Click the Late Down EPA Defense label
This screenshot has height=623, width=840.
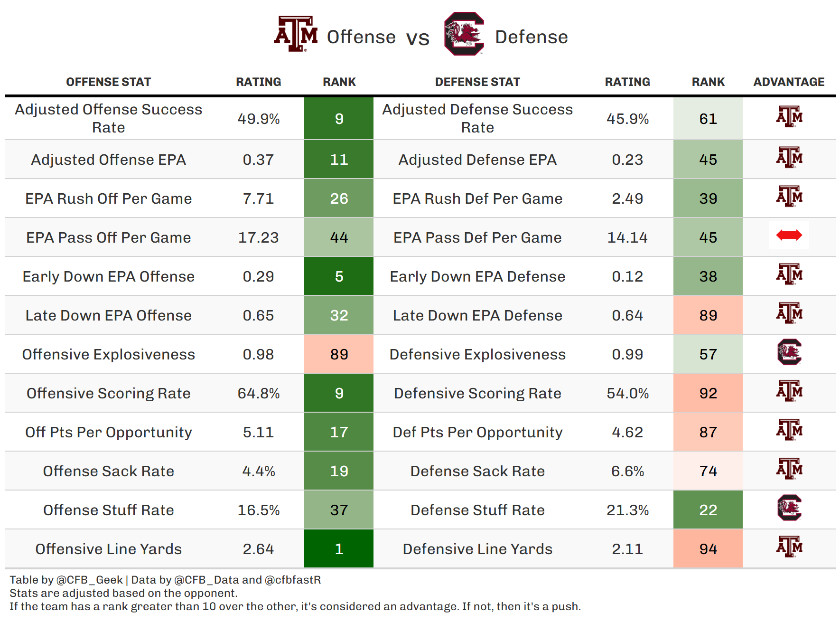click(477, 315)
